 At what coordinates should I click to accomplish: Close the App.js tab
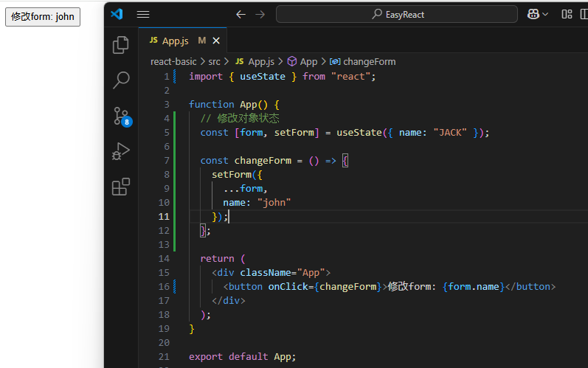[x=216, y=41]
